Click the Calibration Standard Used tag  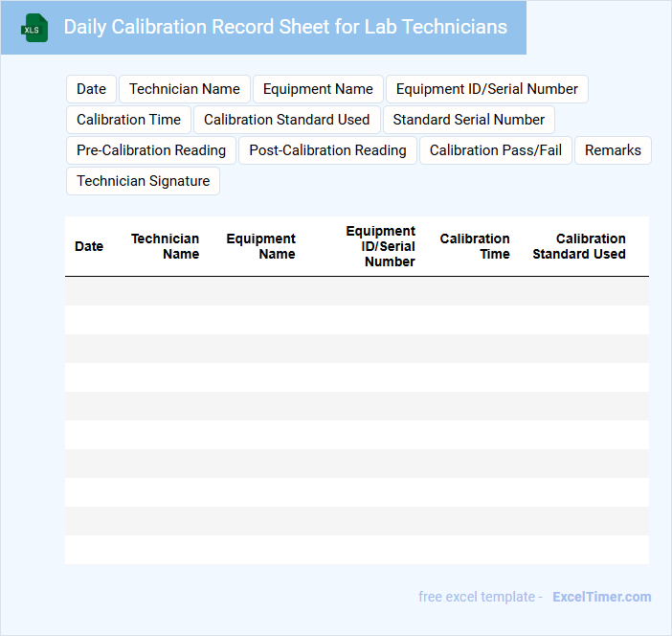pos(286,120)
